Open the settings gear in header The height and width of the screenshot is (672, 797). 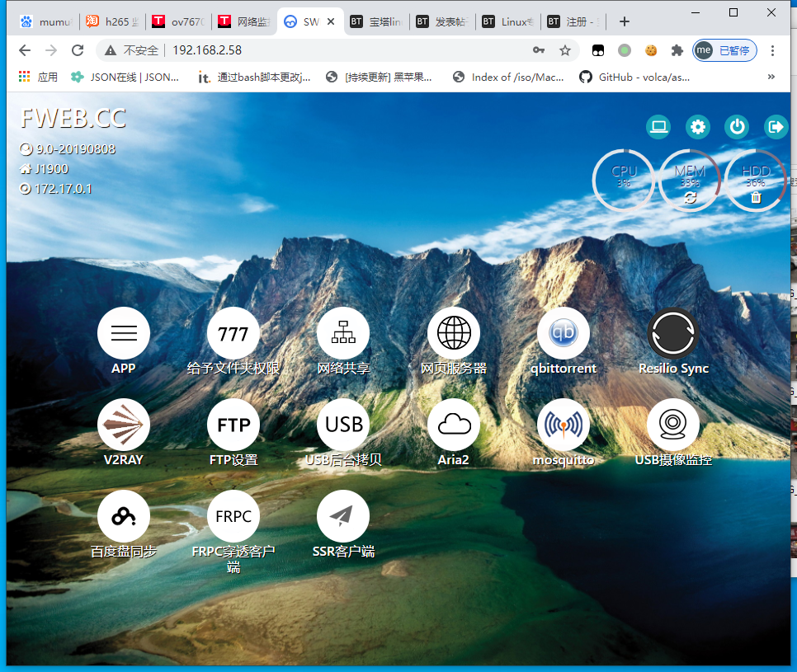(698, 127)
